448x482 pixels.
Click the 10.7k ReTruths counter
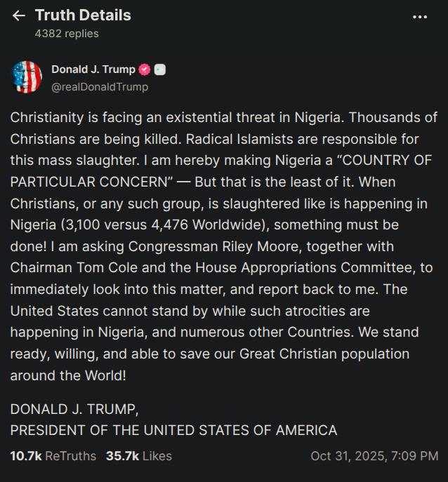[x=53, y=456]
